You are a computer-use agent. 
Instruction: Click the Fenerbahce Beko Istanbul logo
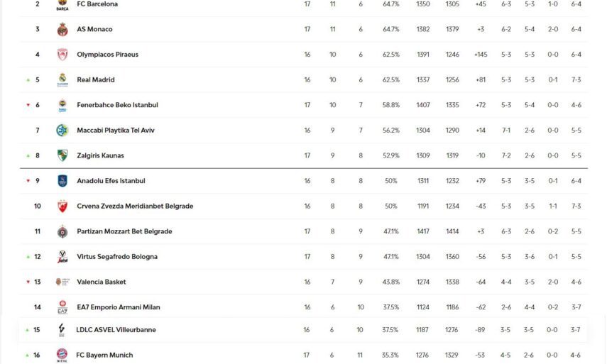click(62, 105)
